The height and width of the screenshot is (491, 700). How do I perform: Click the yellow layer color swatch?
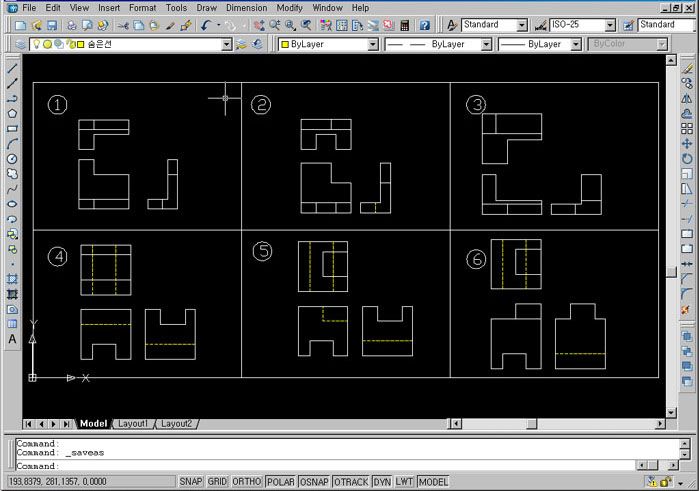[80, 44]
